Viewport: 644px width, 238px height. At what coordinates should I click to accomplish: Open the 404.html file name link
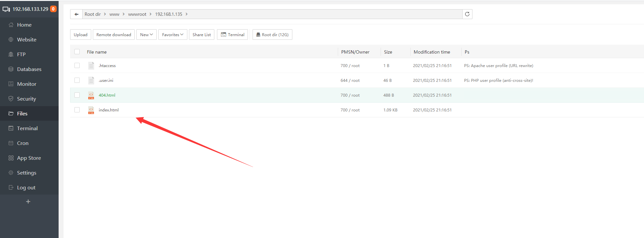(107, 95)
